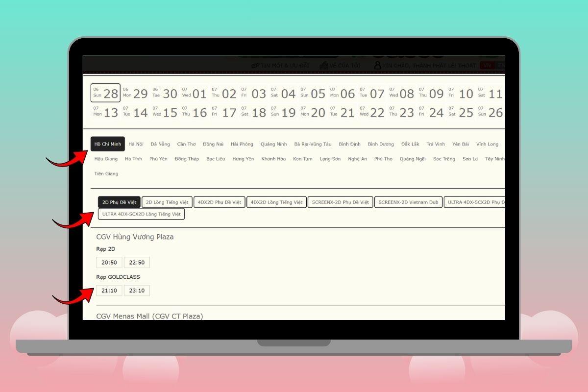
Task: Select date Mon 06
Action: (343, 93)
